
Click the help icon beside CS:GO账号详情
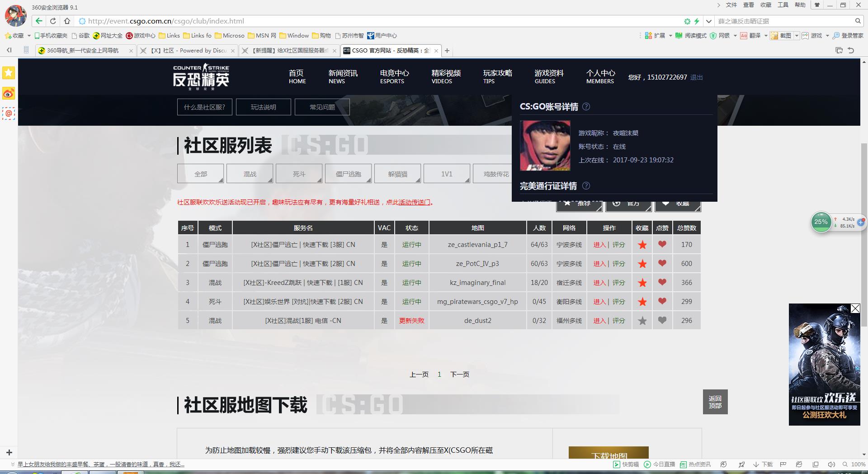click(586, 107)
